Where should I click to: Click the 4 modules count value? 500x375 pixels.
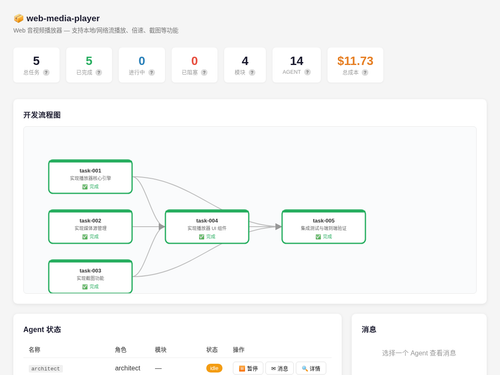245,61
